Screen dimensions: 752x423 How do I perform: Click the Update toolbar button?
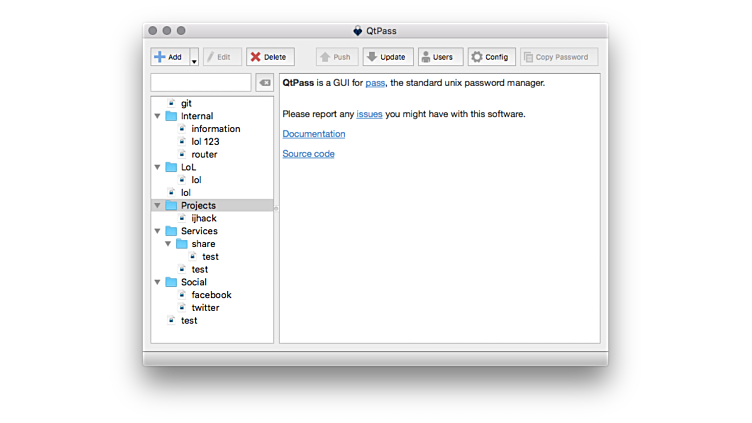pos(387,57)
